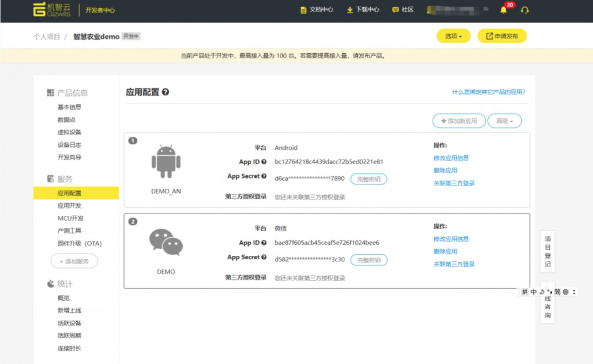Open the input method settings gear
The height and width of the screenshot is (364, 593).
coord(565,292)
